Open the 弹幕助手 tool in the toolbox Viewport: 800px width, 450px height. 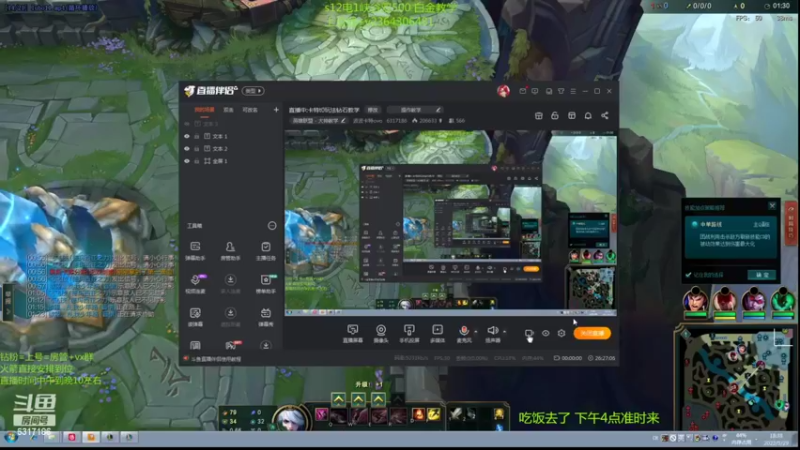point(195,251)
